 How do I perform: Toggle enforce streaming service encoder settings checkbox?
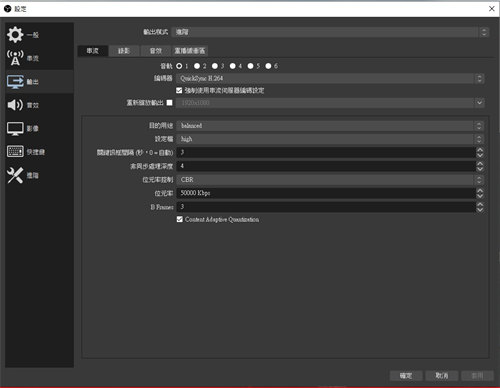(179, 90)
